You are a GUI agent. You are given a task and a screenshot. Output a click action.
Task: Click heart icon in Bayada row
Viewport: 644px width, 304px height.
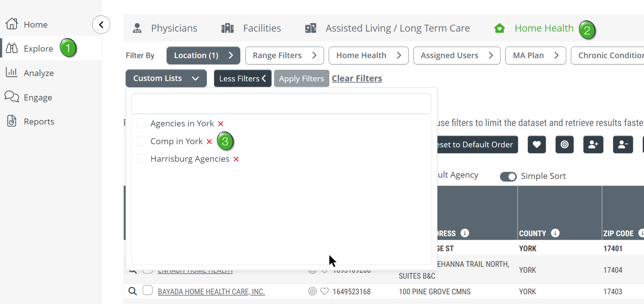click(x=324, y=291)
